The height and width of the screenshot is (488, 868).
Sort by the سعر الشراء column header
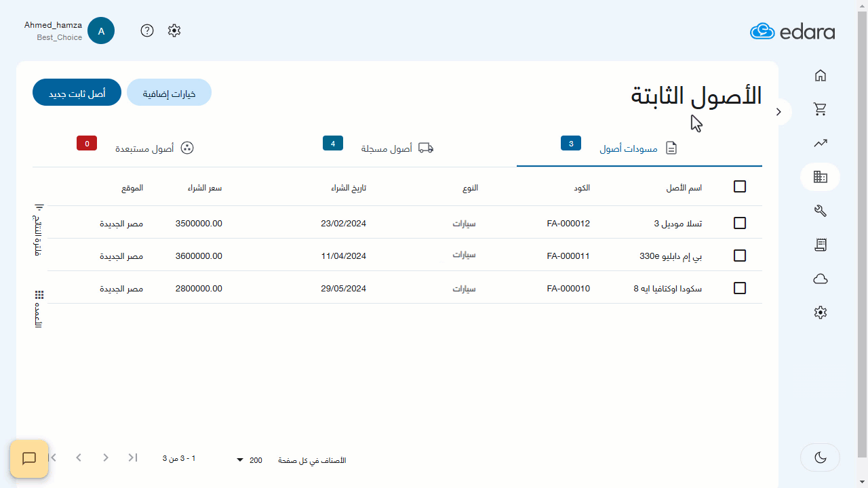point(205,188)
